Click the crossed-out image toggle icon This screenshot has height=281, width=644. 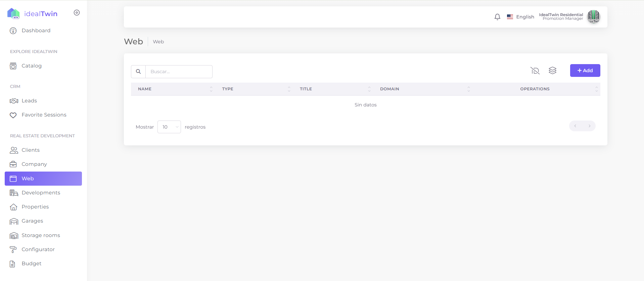(535, 71)
